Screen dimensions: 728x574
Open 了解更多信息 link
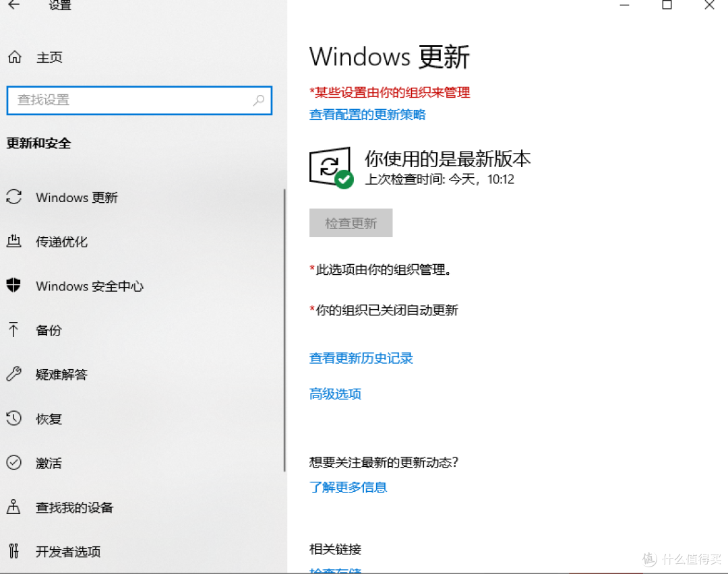(x=348, y=487)
